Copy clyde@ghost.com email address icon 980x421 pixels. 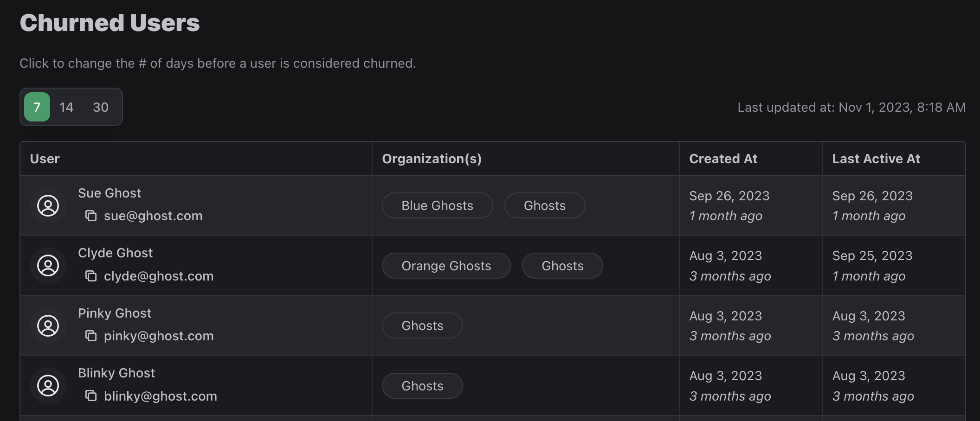pyautogui.click(x=91, y=276)
